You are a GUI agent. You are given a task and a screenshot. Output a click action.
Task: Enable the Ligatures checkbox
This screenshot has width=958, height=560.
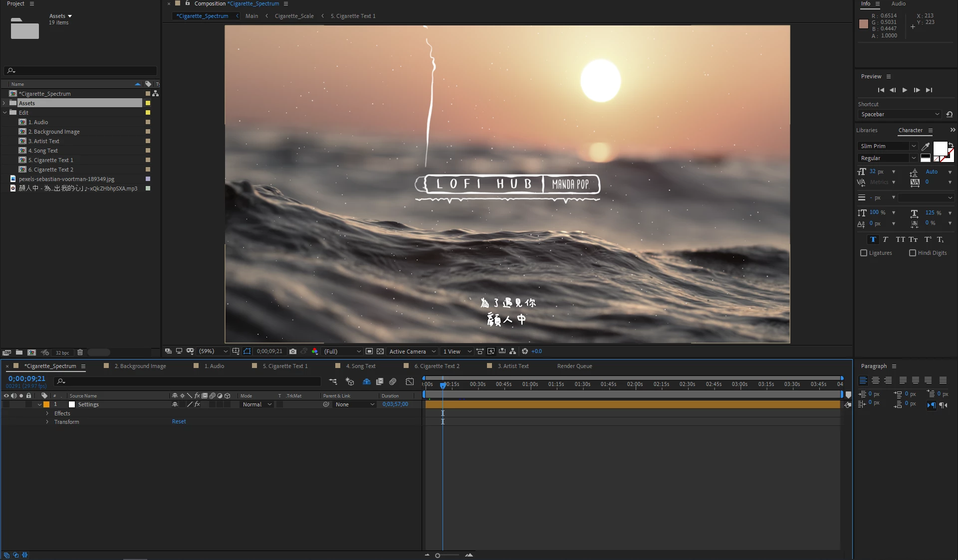pyautogui.click(x=864, y=253)
